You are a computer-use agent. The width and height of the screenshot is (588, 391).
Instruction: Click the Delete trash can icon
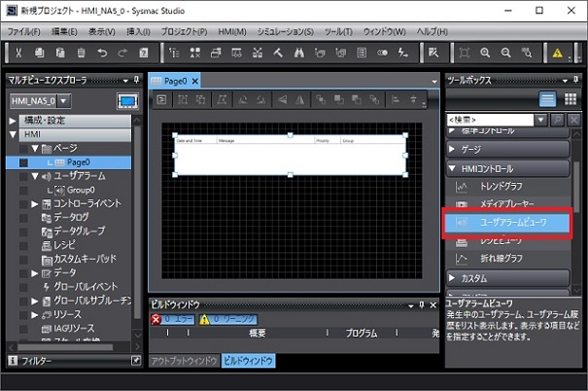(x=81, y=53)
